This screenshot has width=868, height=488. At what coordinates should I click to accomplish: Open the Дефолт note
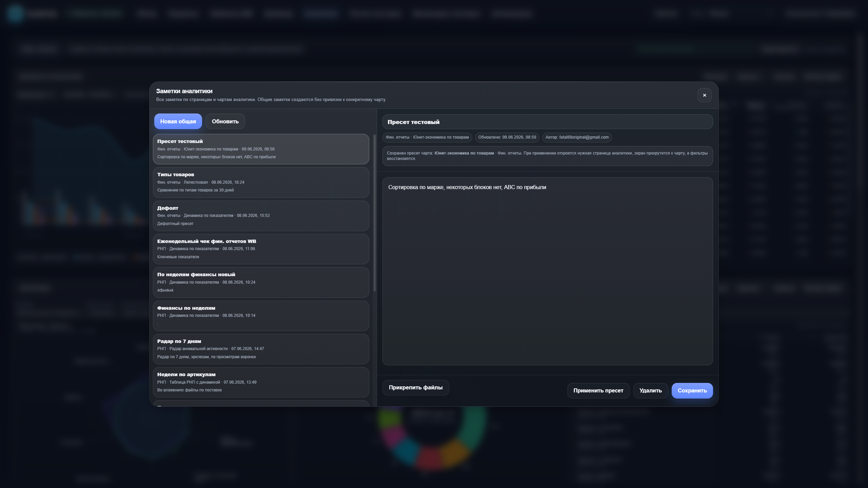pyautogui.click(x=261, y=216)
